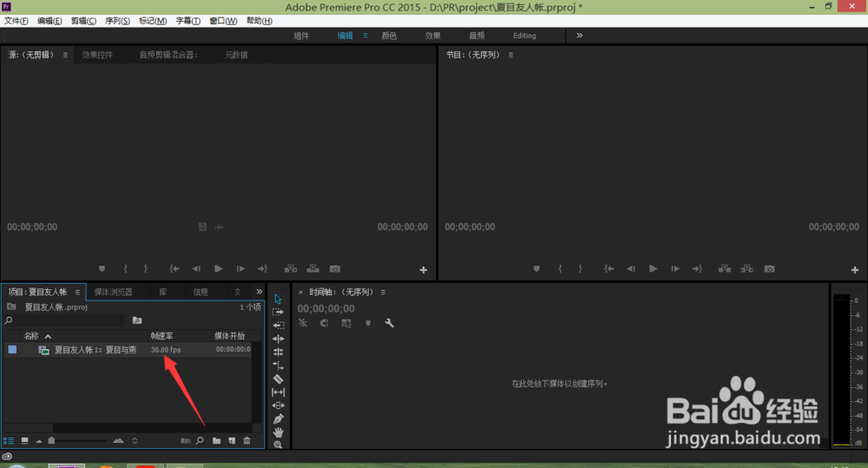
Task: Open Program monitor panel menu icon
Action: 511,55
